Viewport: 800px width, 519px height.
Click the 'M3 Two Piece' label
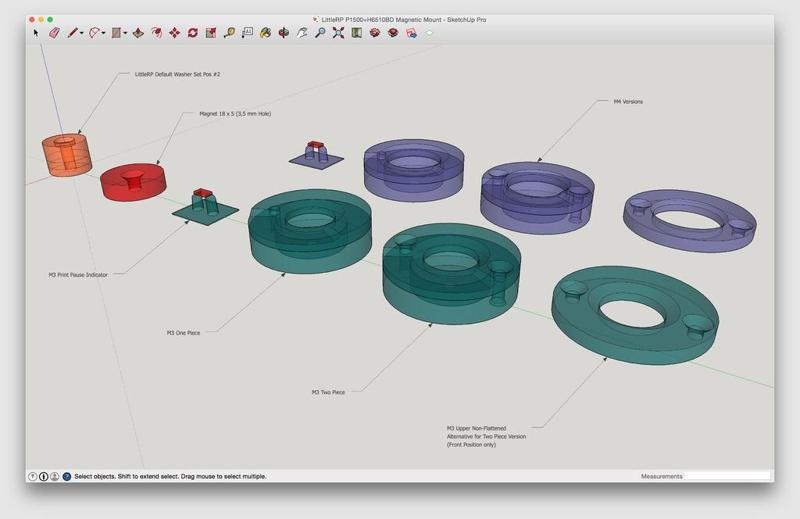click(329, 392)
